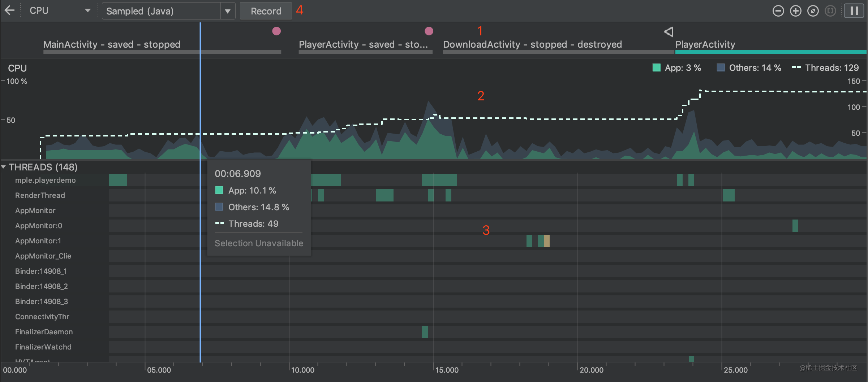
Task: Select the Binder:14908_1 thread
Action: 434,271
